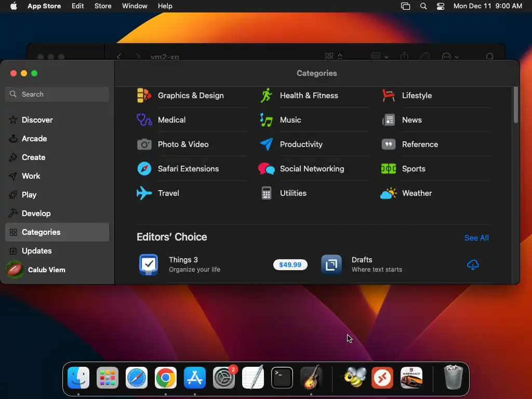
Task: Select Develop in the sidebar
Action: click(x=57, y=214)
